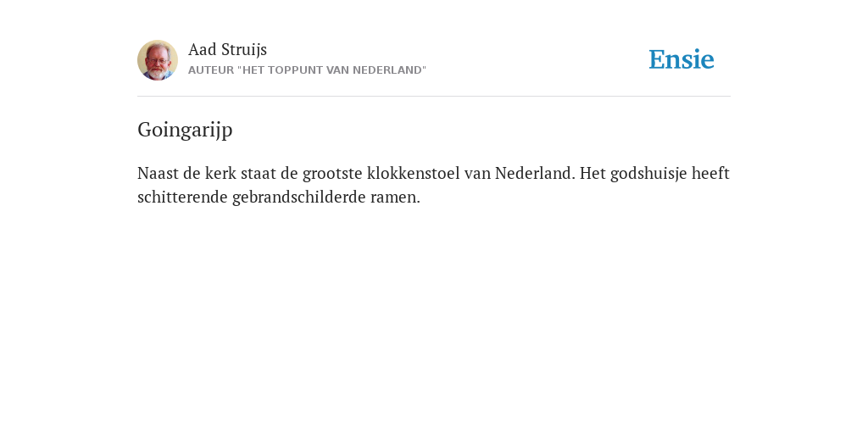868x434 pixels.
Task: Click the horizontal divider line below the header
Action: tap(434, 97)
